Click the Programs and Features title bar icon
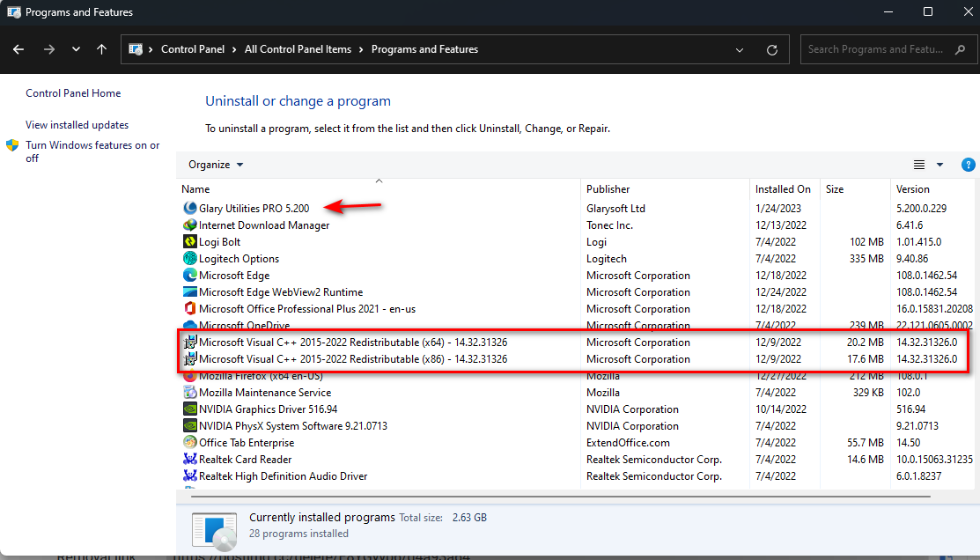The image size is (980, 560). [x=14, y=11]
